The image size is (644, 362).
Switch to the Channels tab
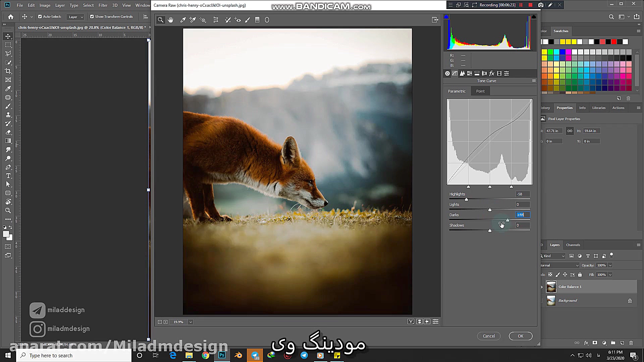[573, 245]
